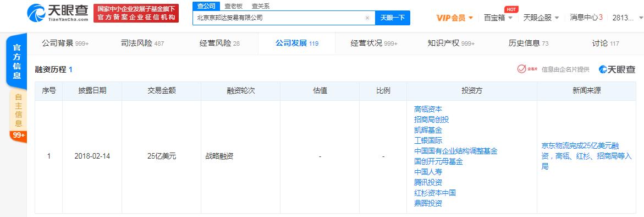Click the 99+ badge in the side panel
Screen dimensions: 644x217
point(19,135)
